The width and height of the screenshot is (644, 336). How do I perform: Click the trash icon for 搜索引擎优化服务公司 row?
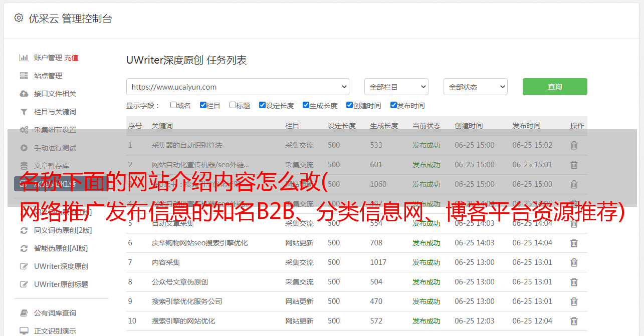click(574, 301)
